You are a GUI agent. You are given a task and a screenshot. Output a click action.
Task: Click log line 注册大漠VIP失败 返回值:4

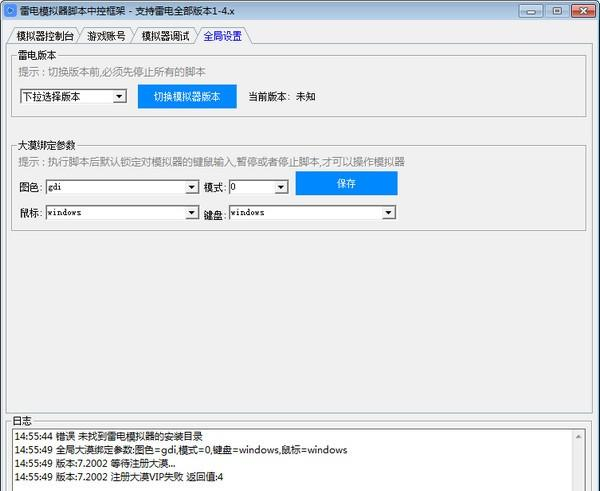coord(119,477)
